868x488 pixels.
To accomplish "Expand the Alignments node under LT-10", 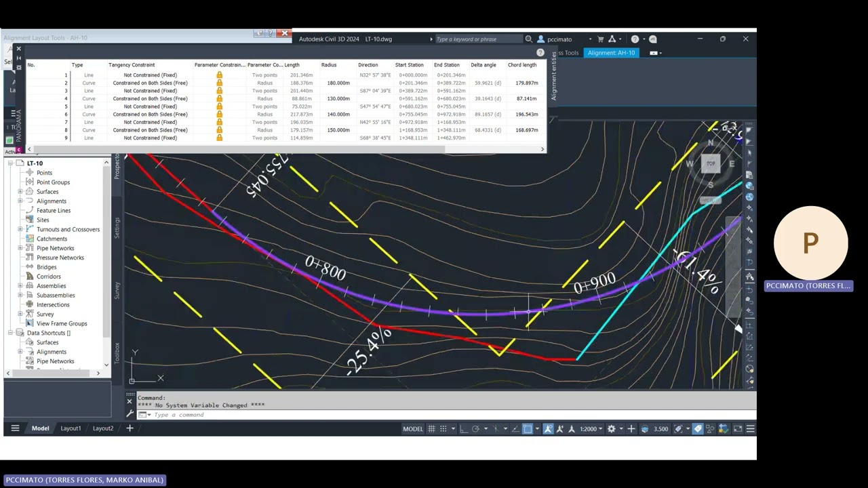I will tap(20, 201).
